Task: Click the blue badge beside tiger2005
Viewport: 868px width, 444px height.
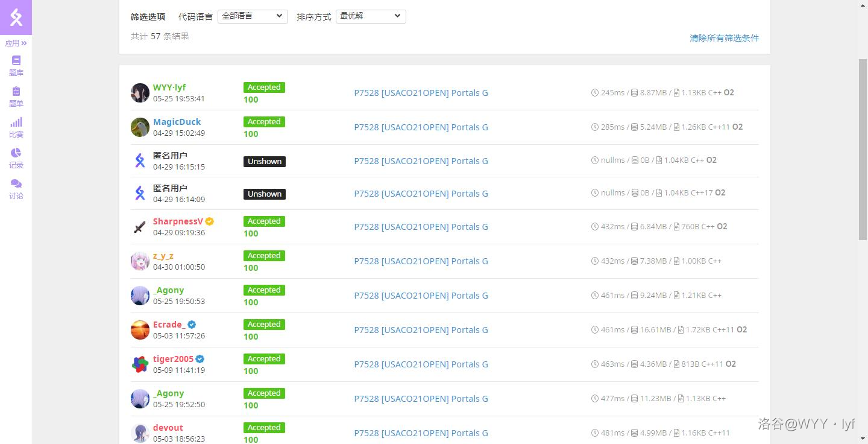Action: [200, 359]
